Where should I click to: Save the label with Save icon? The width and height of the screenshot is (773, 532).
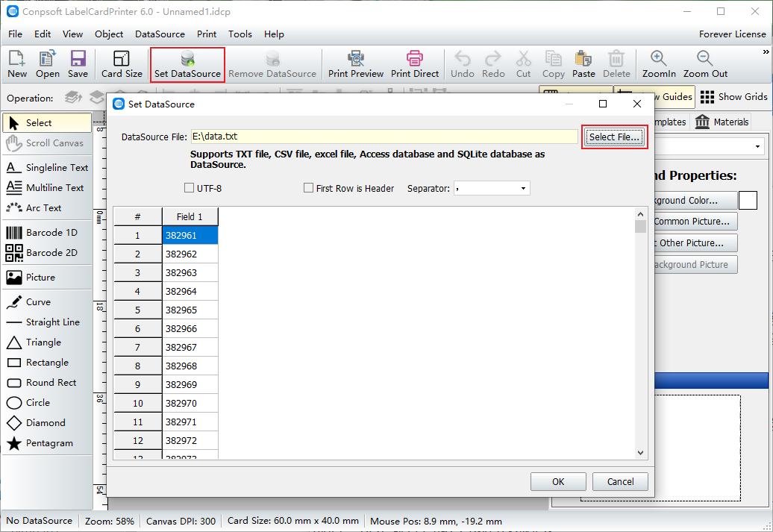[78, 64]
